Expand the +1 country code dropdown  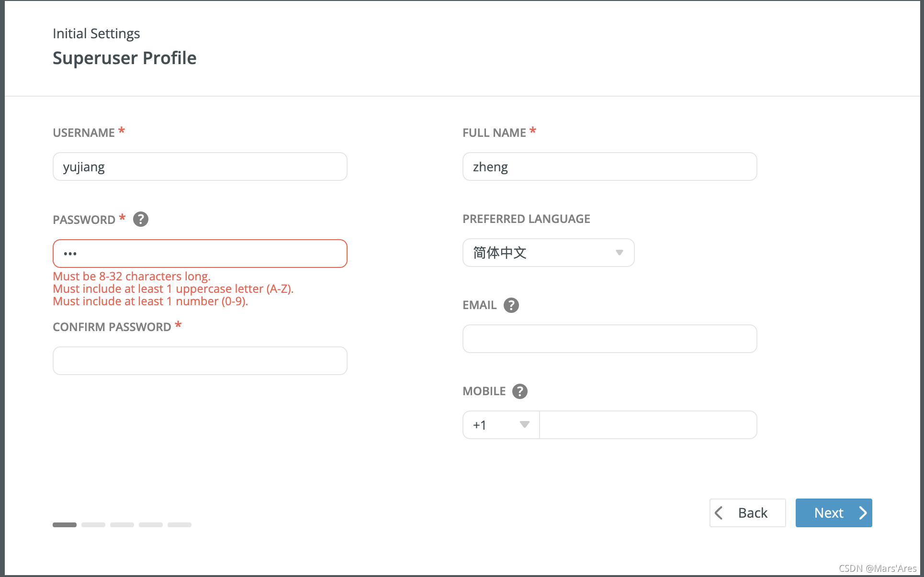tap(524, 425)
